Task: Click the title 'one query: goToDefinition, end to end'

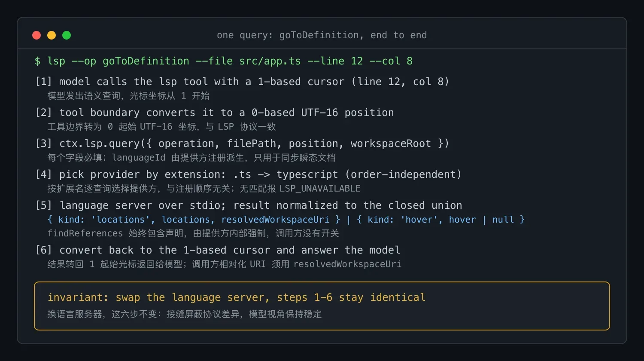Action: pyautogui.click(x=322, y=35)
